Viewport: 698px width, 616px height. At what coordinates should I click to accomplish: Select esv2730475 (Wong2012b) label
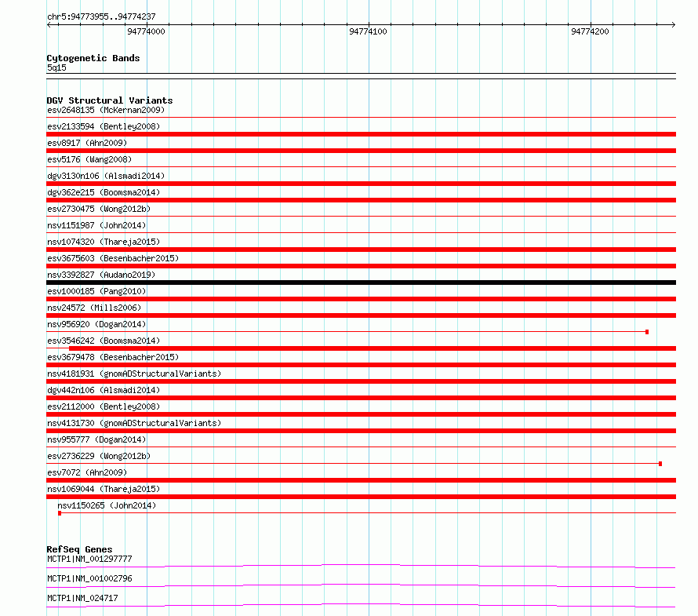click(x=99, y=209)
